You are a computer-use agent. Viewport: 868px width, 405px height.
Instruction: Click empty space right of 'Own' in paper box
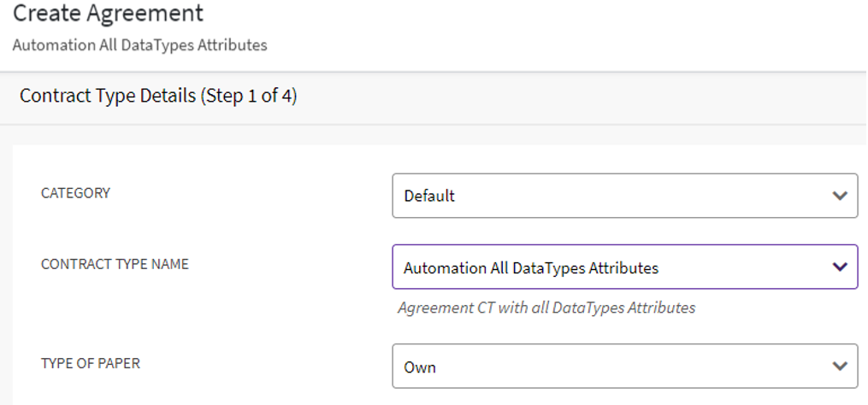633,367
